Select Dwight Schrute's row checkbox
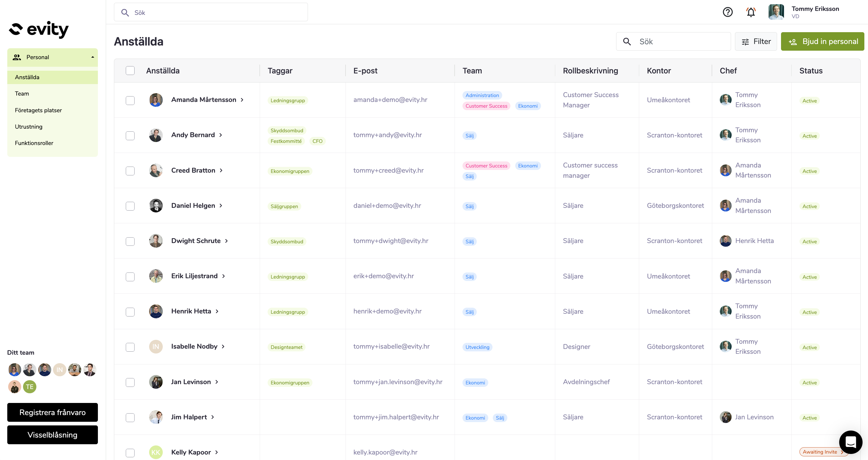 click(130, 242)
